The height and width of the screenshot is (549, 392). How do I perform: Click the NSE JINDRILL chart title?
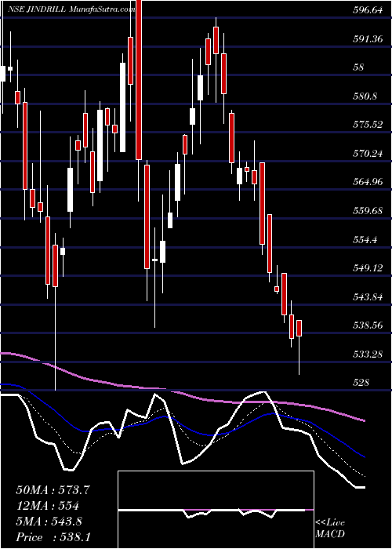pyautogui.click(x=36, y=9)
